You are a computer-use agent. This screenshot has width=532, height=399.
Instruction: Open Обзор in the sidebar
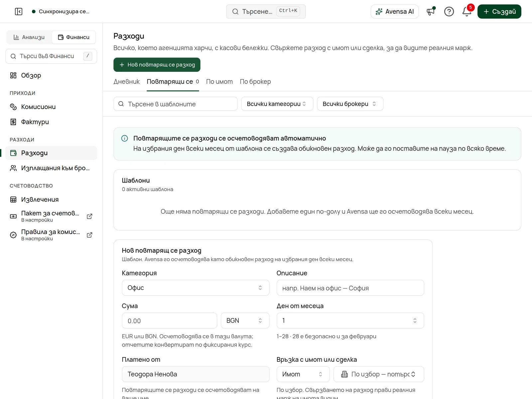pyautogui.click(x=51, y=75)
